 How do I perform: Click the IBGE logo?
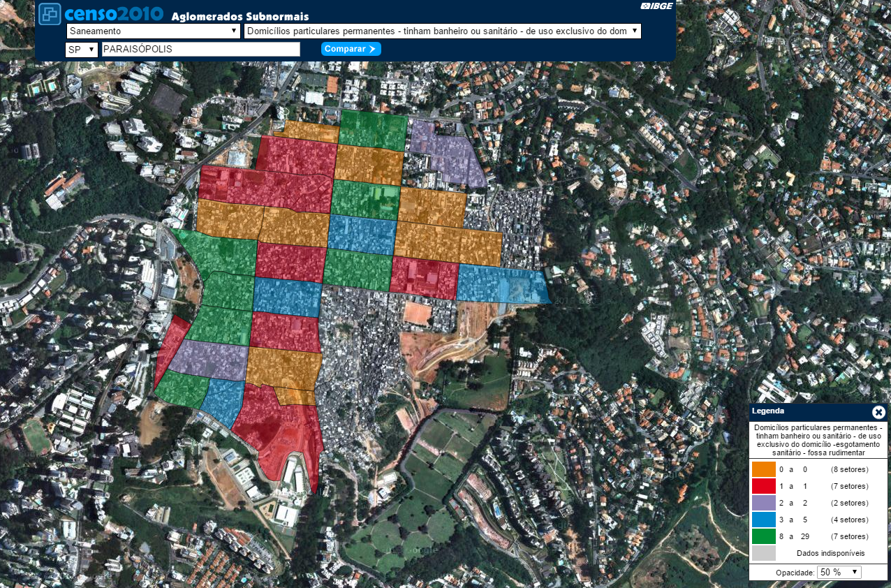657,6
